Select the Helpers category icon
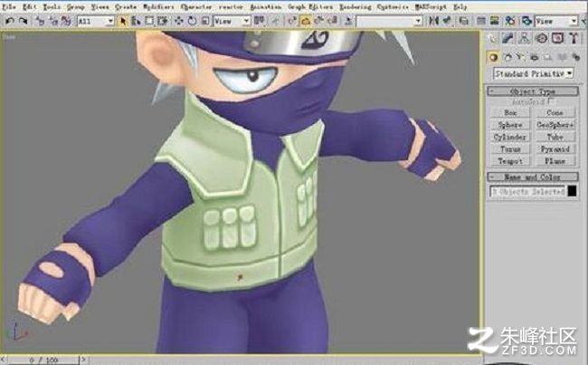Viewport: 588px width, 365px height. [x=548, y=57]
